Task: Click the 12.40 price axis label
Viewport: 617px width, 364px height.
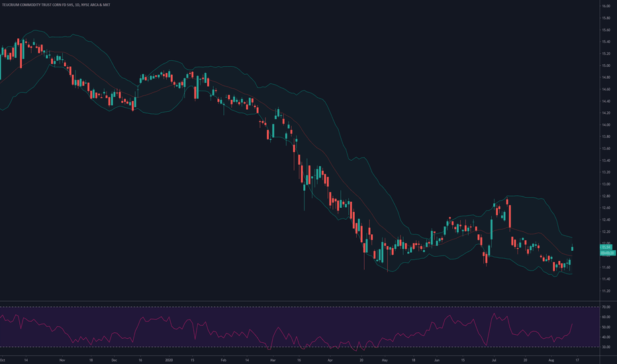Action: click(x=606, y=220)
